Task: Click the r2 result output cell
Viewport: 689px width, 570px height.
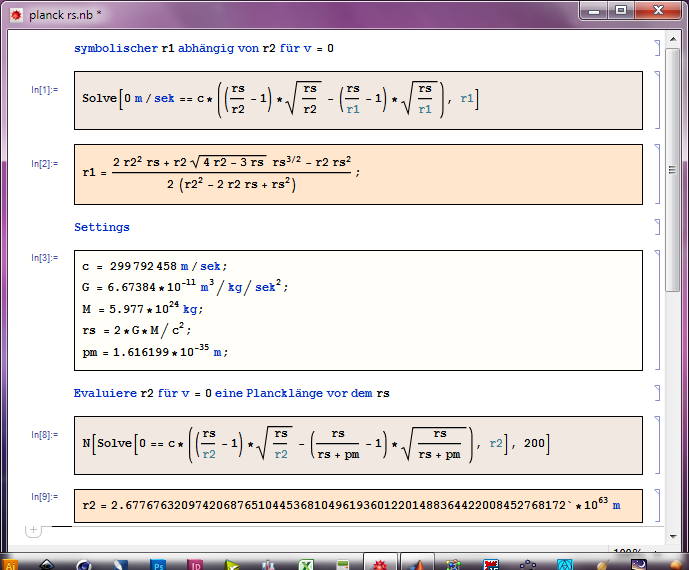Action: tap(350, 506)
